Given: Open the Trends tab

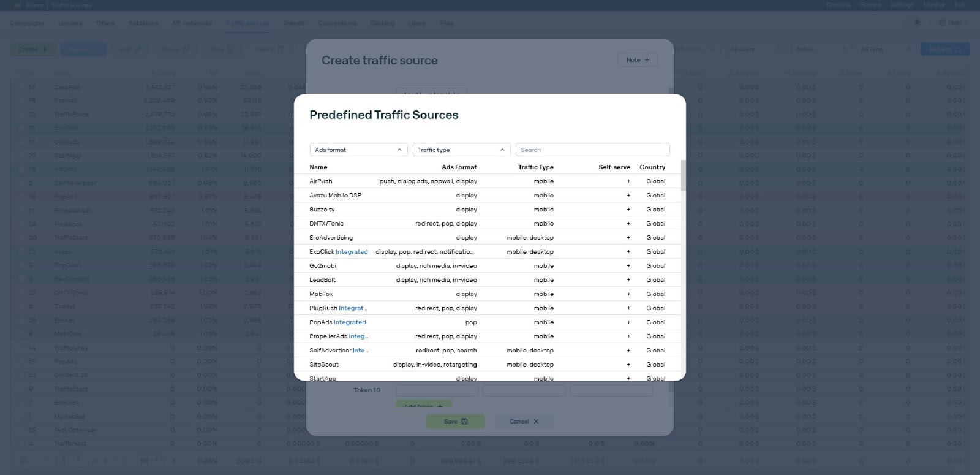Looking at the screenshot, I should [x=294, y=23].
